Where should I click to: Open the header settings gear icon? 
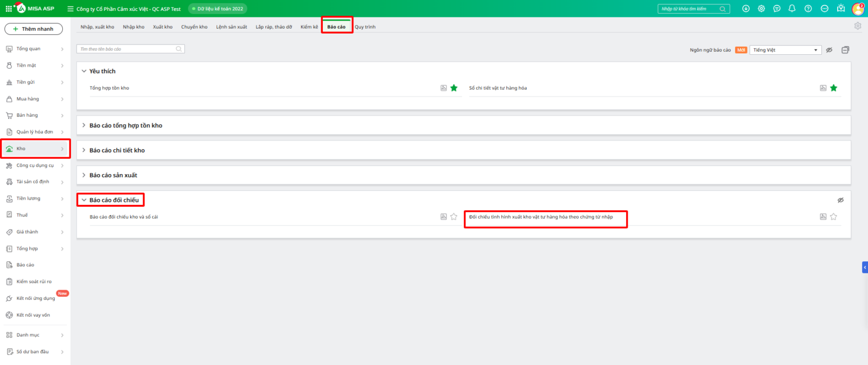point(761,9)
